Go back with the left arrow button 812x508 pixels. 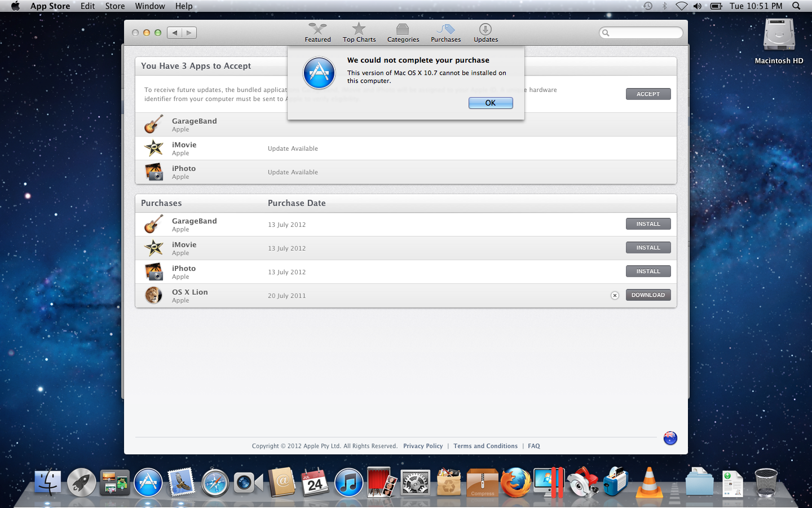175,33
